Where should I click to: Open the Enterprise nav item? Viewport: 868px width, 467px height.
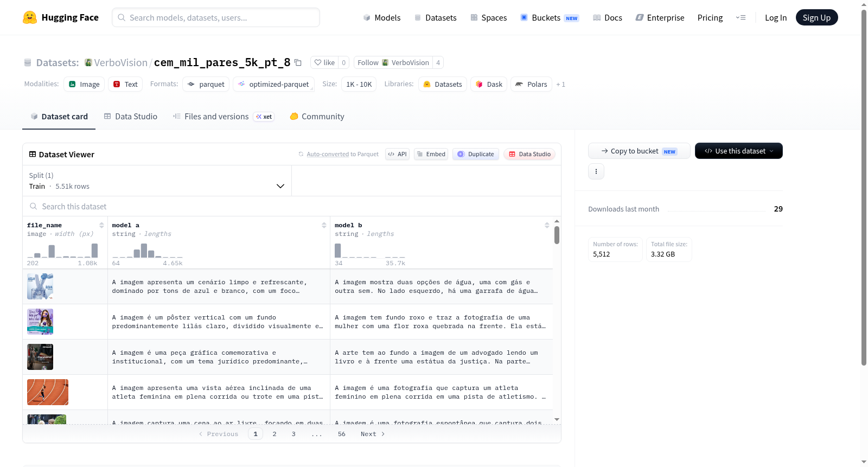[660, 18]
